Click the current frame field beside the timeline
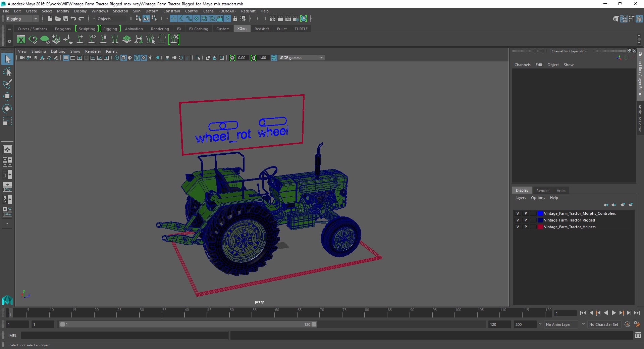Viewport: 644px width, 349px height. coord(565,313)
